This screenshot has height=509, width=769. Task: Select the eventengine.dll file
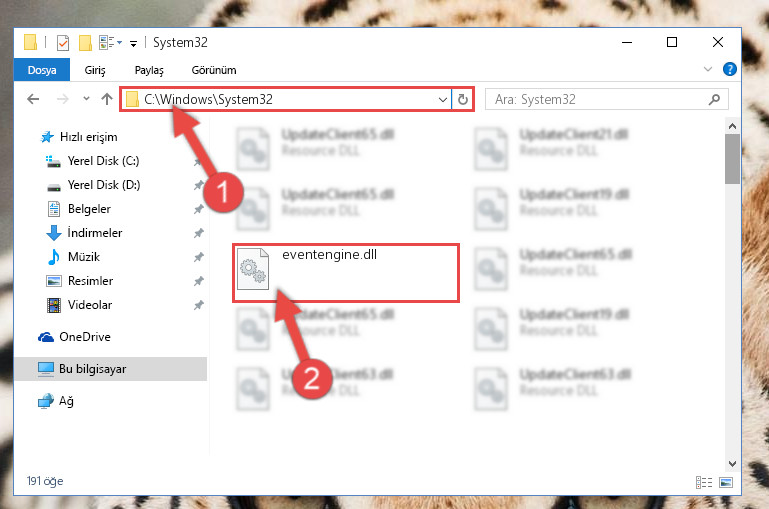coord(346,272)
